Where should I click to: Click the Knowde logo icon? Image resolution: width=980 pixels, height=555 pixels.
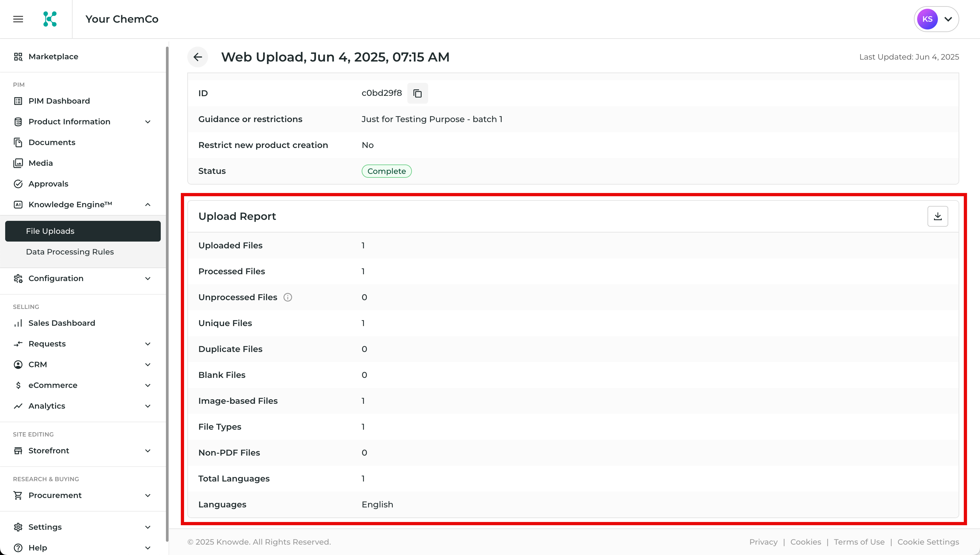tap(50, 19)
